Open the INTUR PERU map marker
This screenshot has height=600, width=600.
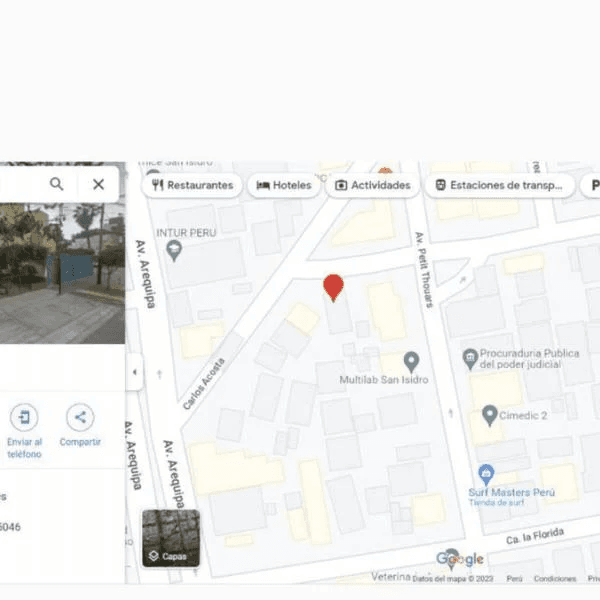174,251
